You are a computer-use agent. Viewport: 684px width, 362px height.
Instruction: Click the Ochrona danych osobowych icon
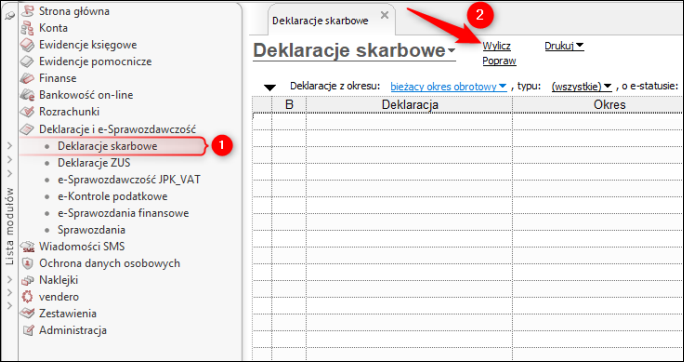tap(27, 263)
